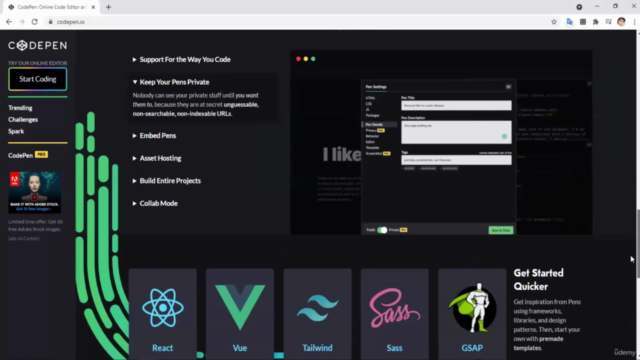This screenshot has width=640, height=360.
Task: Open Trending in the sidebar
Action: (x=20, y=108)
